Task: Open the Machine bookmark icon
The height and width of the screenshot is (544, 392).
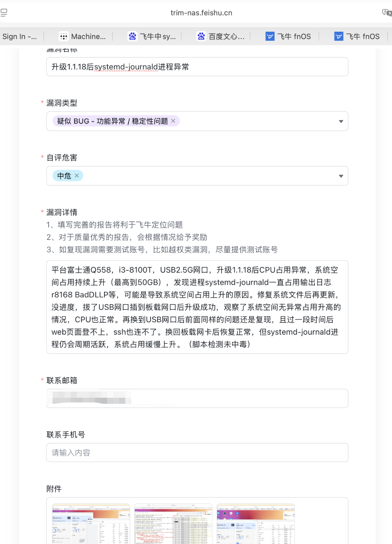Action: pos(63,36)
